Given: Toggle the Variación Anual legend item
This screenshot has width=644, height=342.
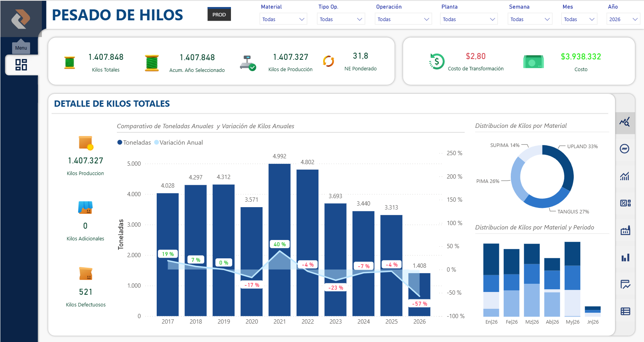Looking at the screenshot, I should click(x=179, y=142).
